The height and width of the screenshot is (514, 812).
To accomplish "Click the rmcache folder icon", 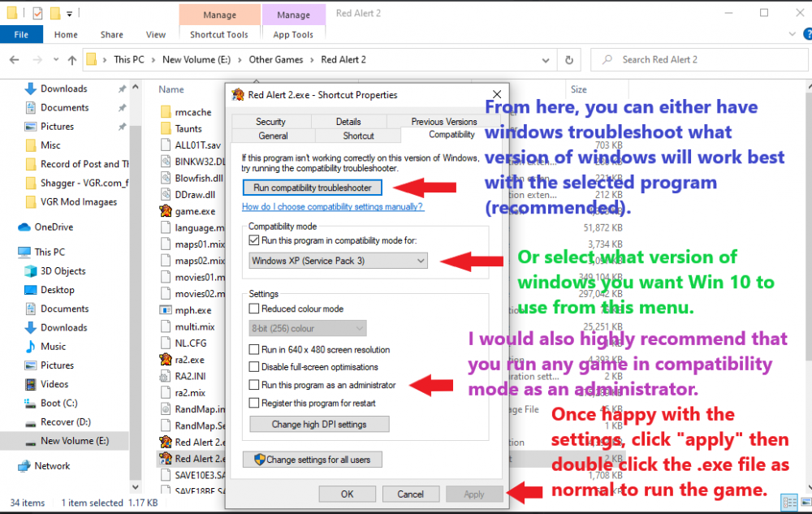I will coord(166,112).
